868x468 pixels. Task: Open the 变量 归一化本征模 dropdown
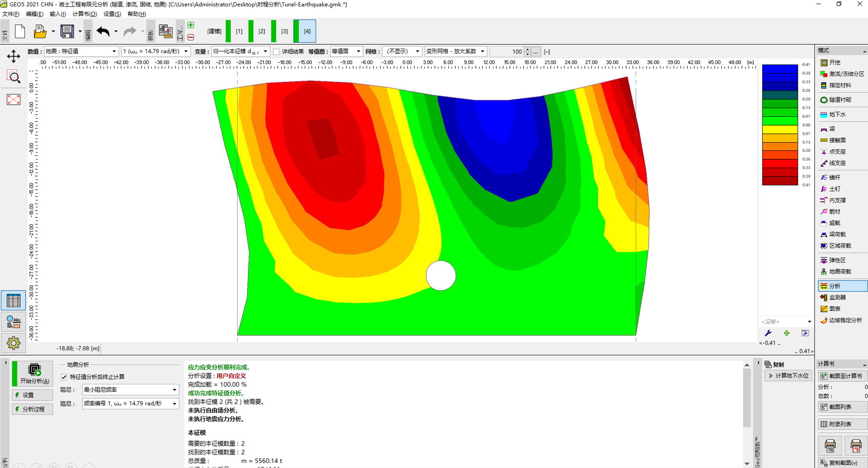point(240,51)
